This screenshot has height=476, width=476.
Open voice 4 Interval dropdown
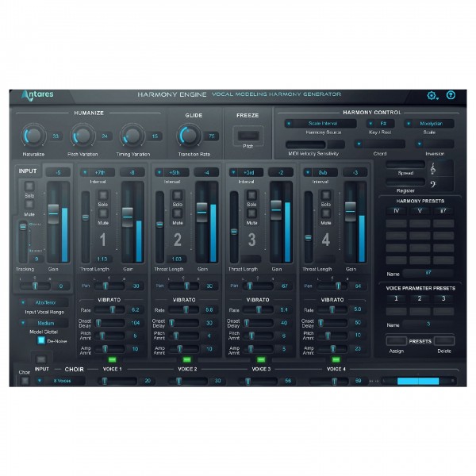click(x=321, y=172)
